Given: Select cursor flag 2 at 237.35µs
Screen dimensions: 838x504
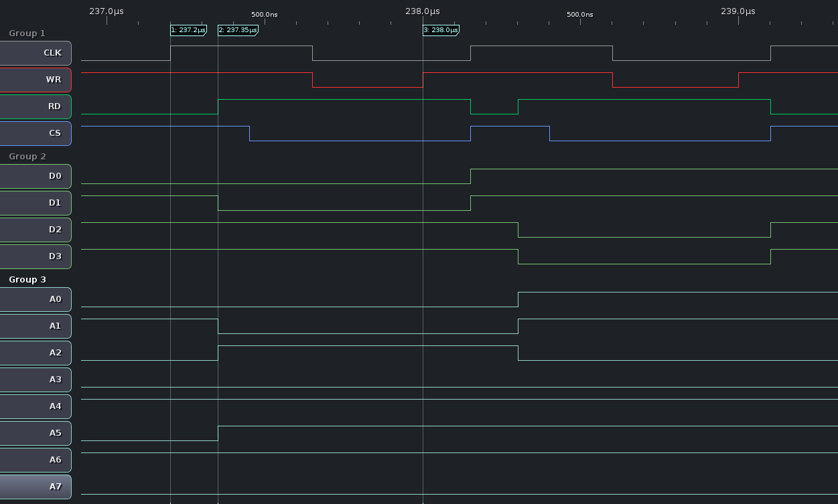Looking at the screenshot, I should click(238, 30).
